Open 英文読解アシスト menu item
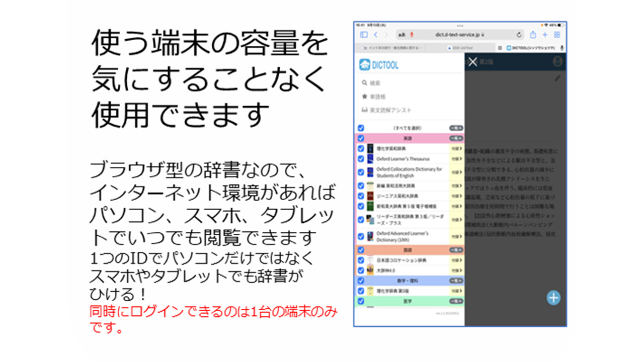This screenshot has height=362, width=644. [386, 110]
